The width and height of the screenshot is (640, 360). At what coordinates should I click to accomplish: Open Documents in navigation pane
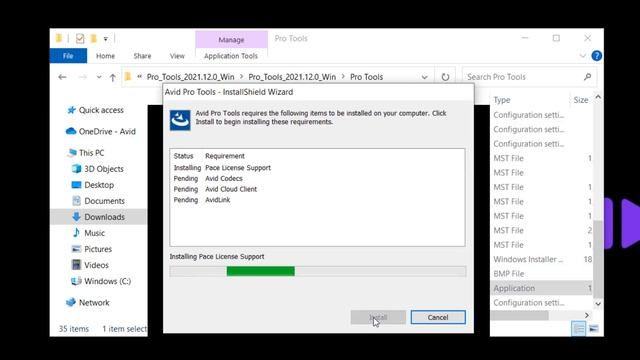point(98,201)
